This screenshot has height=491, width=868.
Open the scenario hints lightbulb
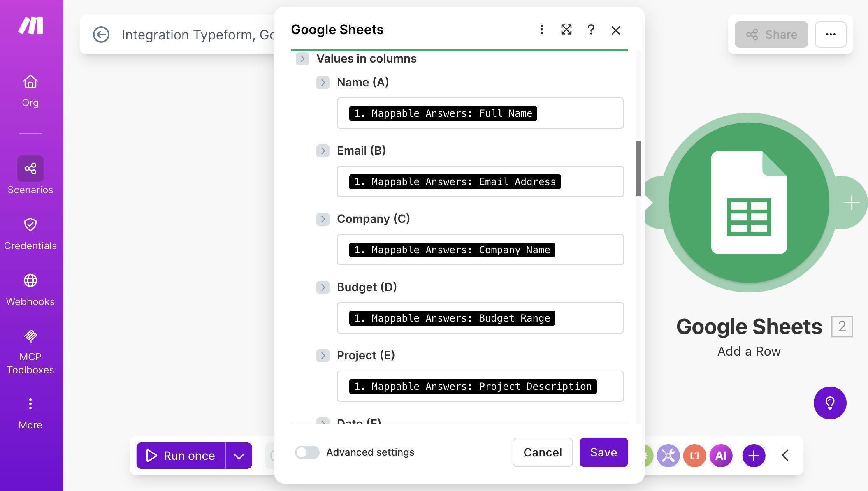pos(830,403)
